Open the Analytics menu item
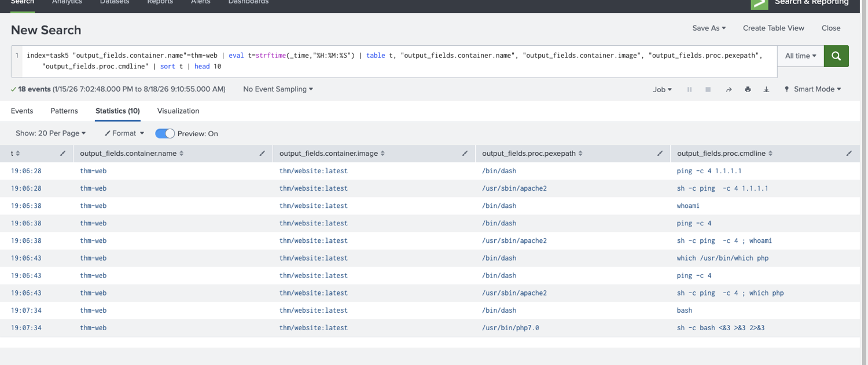Viewport: 868px width, 365px height. pos(67,2)
